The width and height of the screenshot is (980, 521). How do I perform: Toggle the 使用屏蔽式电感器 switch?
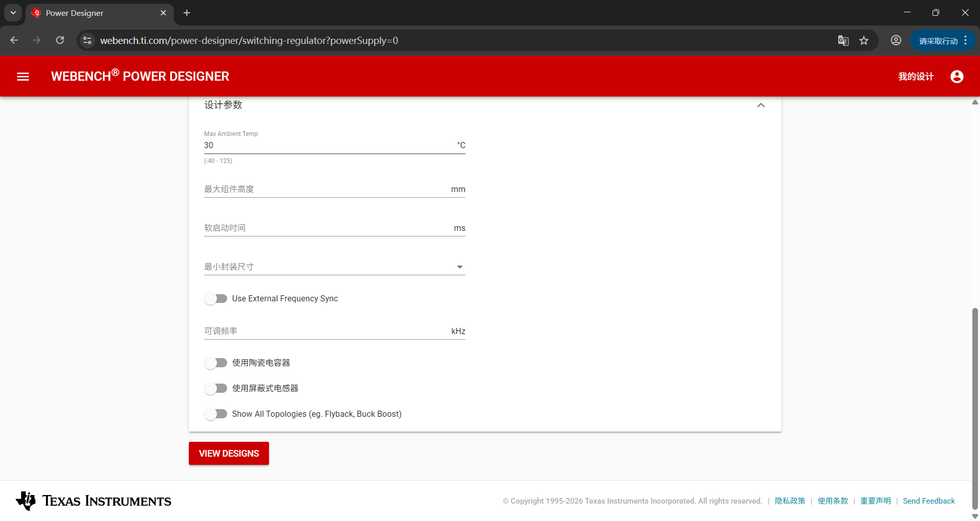click(215, 389)
